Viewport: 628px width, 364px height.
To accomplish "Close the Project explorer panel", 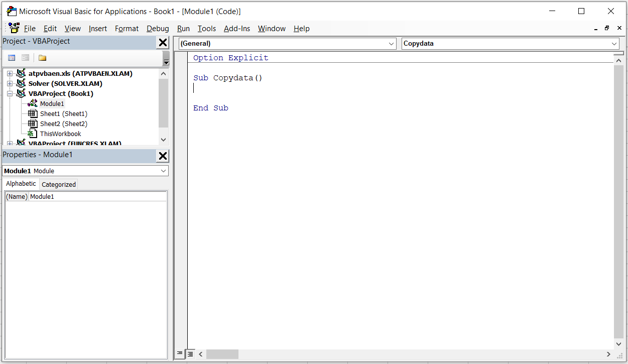I will pos(163,43).
